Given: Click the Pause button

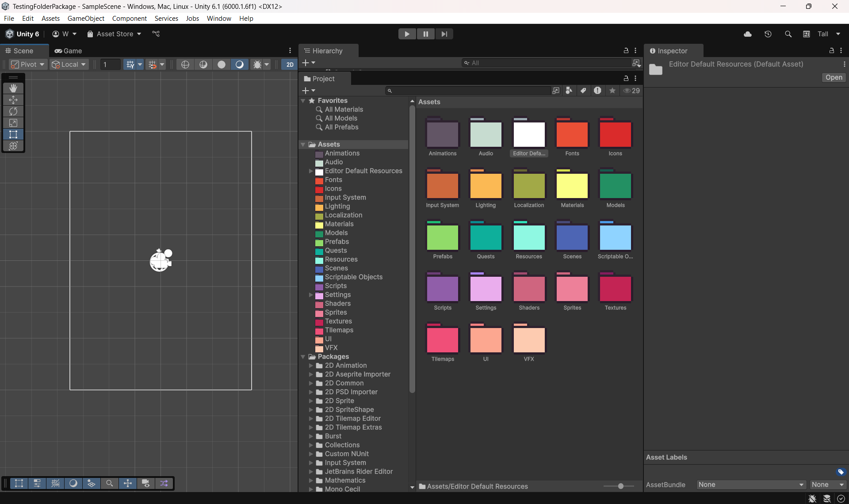Looking at the screenshot, I should 425,34.
